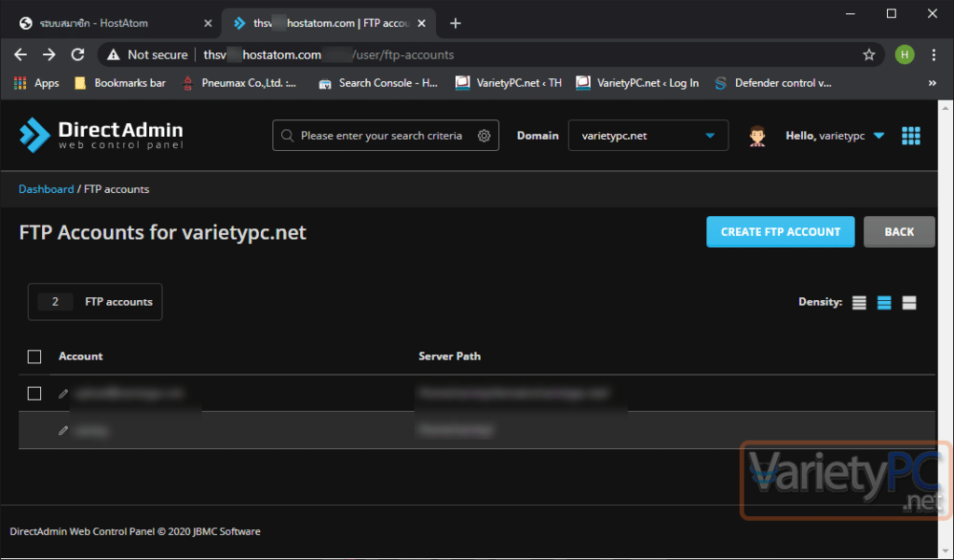Open the Search Console bookmark
Viewport: 954px width, 560px height.
(378, 83)
